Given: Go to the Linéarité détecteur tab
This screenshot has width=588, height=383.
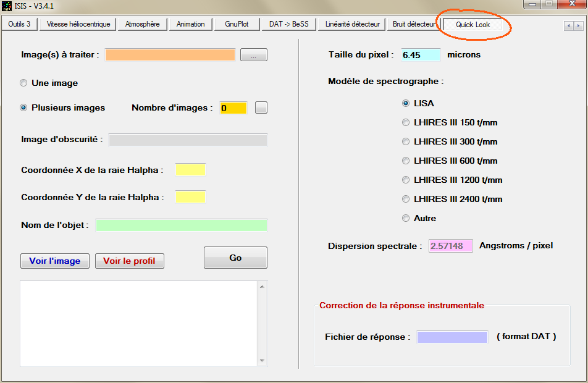Looking at the screenshot, I should [x=352, y=24].
